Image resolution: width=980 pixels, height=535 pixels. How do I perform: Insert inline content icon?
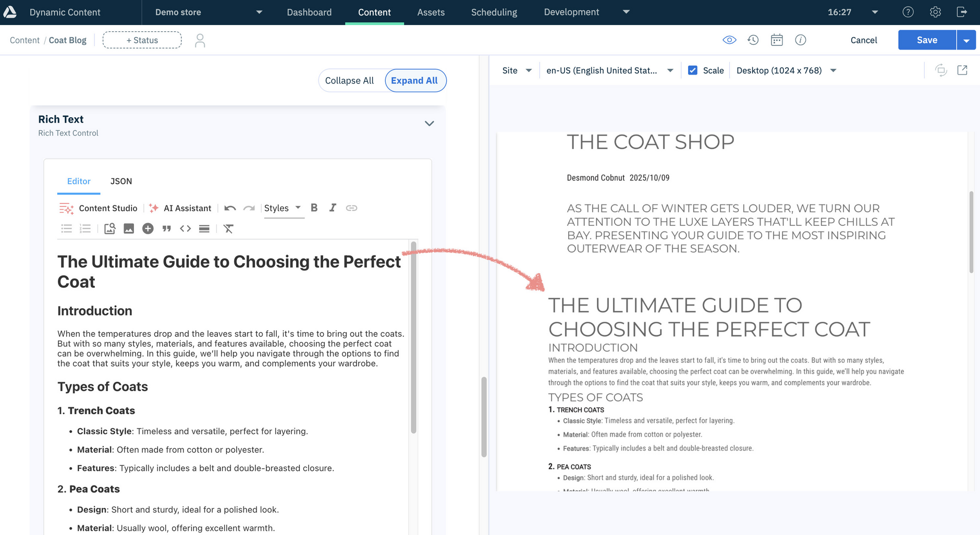[x=109, y=228]
